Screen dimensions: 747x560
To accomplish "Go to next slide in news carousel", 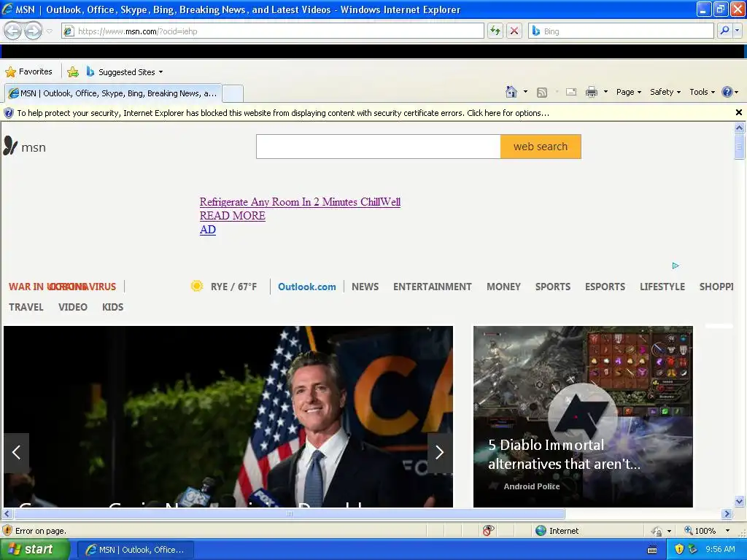I will (440, 453).
